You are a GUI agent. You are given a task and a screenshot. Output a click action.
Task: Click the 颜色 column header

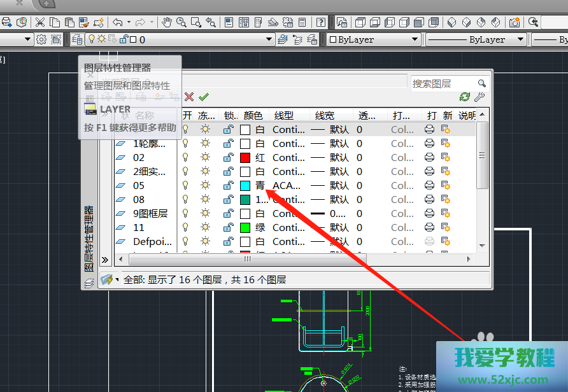click(x=253, y=115)
